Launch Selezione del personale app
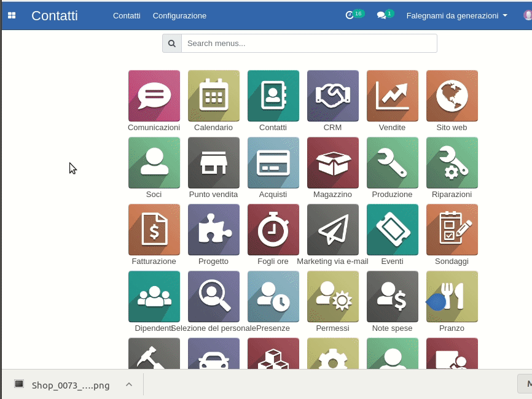This screenshot has width=532, height=399. pyautogui.click(x=214, y=296)
